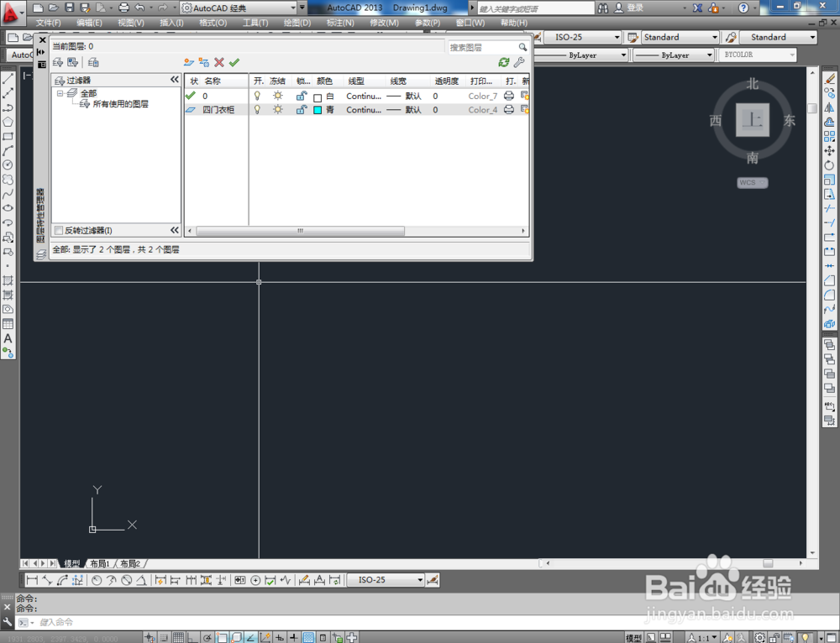Open the 修改(M) menu
The height and width of the screenshot is (643, 840).
(384, 23)
